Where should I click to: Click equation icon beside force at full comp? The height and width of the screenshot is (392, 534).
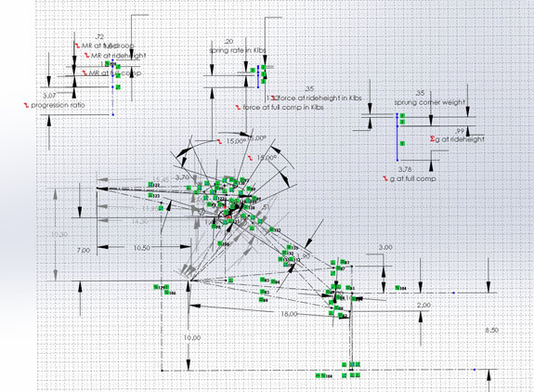238,107
